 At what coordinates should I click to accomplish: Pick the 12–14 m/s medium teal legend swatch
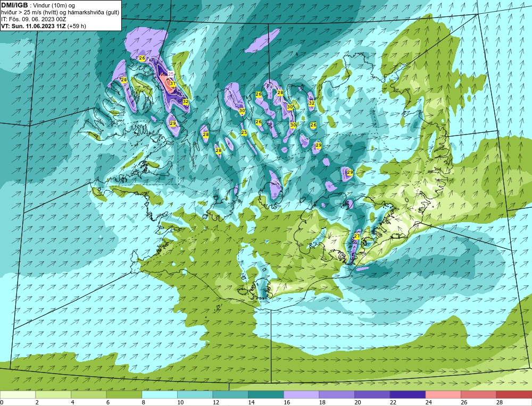pos(230,394)
